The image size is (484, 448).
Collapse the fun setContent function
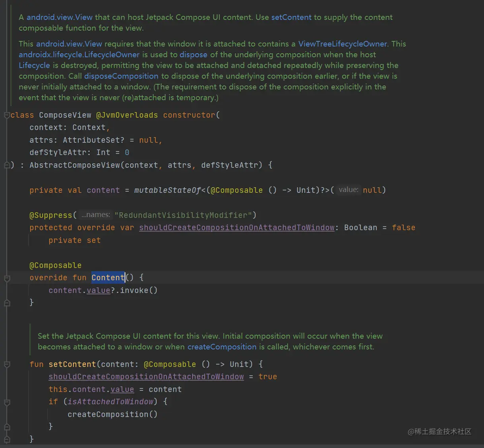pos(7,365)
